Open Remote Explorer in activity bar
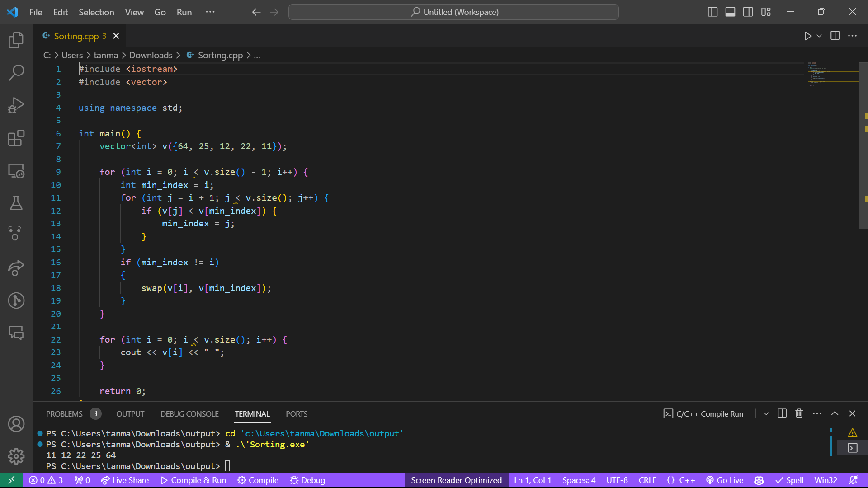Screen dimensions: 868x488 pyautogui.click(x=16, y=171)
